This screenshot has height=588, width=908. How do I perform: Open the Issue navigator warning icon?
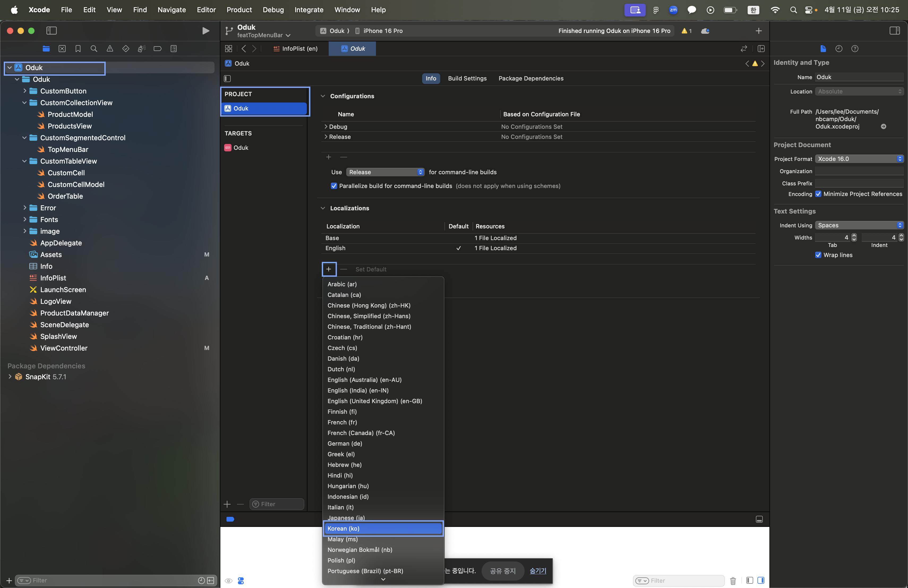point(110,48)
